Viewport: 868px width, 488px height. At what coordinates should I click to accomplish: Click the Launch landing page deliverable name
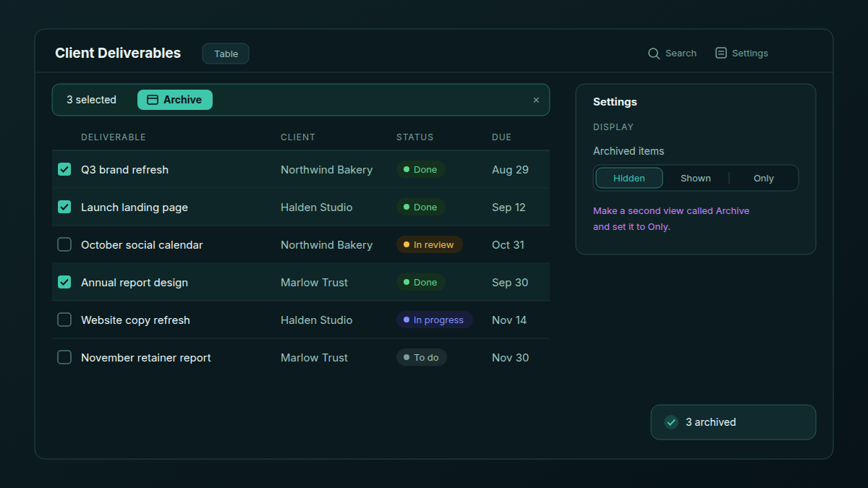pos(135,207)
